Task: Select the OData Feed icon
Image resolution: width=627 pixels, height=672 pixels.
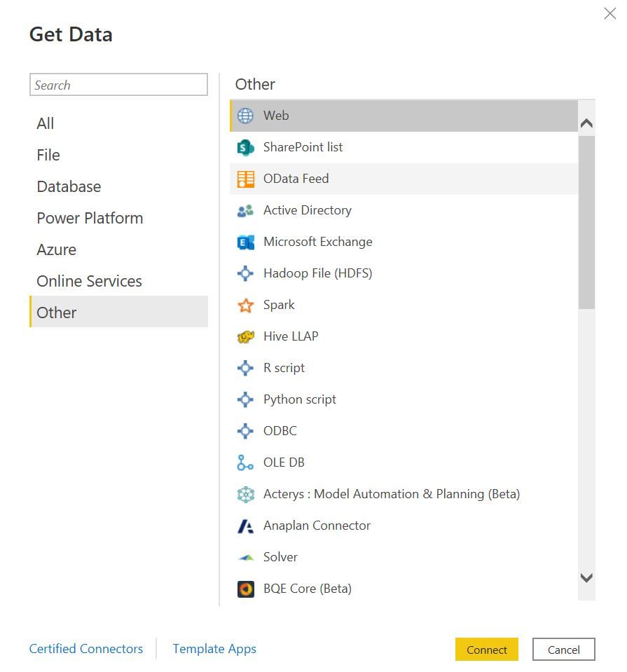Action: click(245, 179)
